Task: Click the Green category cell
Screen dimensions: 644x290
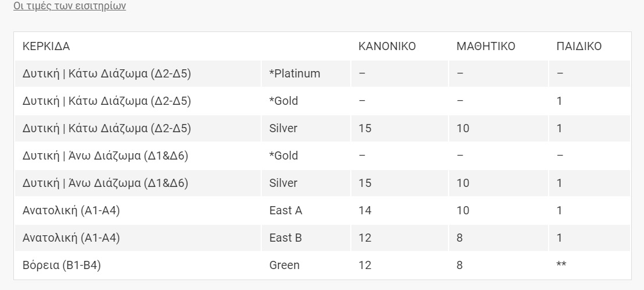Action: (x=284, y=265)
